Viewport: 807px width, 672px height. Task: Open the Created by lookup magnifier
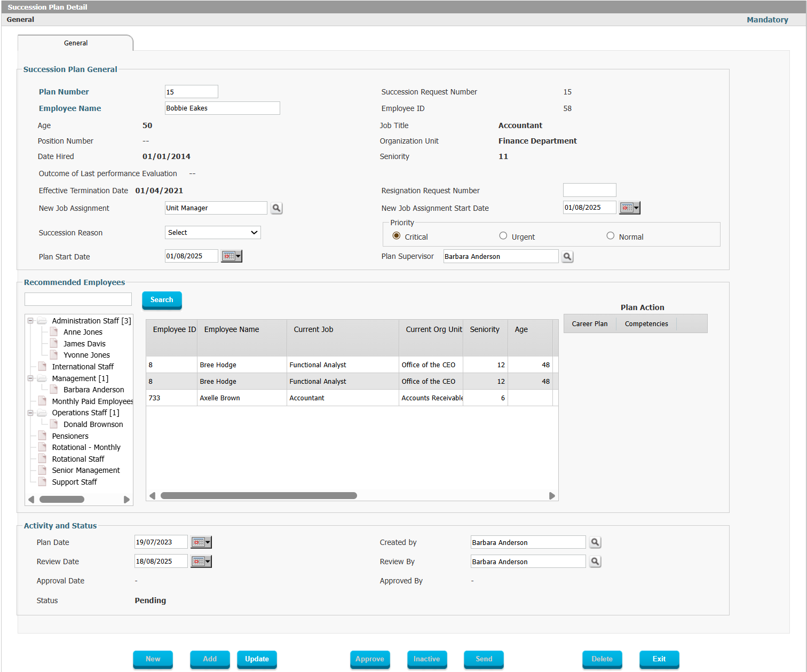coord(595,542)
